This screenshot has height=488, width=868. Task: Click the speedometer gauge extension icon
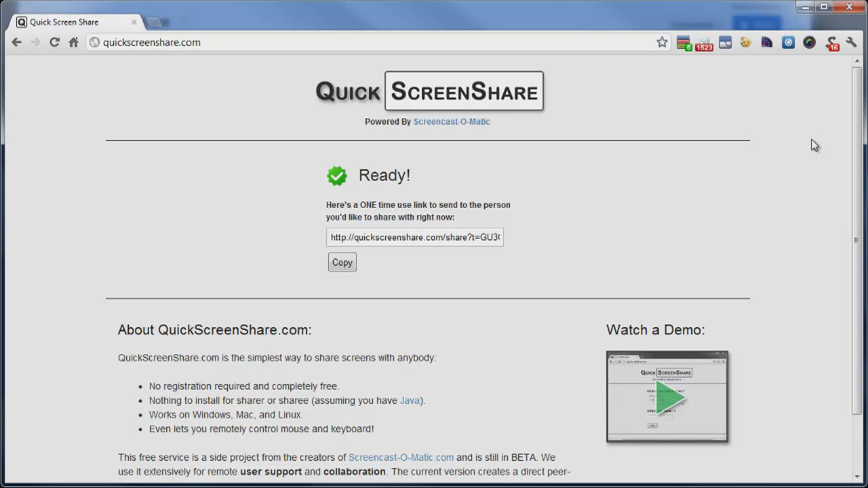pos(767,42)
